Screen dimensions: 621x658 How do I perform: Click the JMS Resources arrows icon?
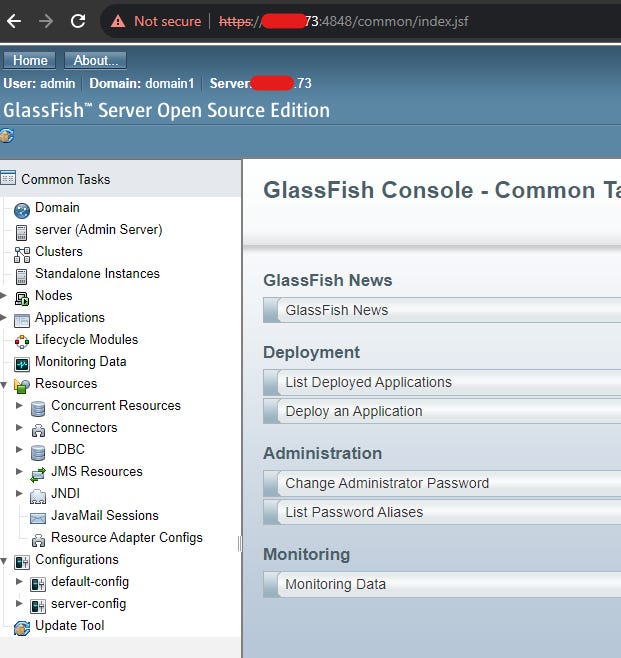tap(38, 475)
